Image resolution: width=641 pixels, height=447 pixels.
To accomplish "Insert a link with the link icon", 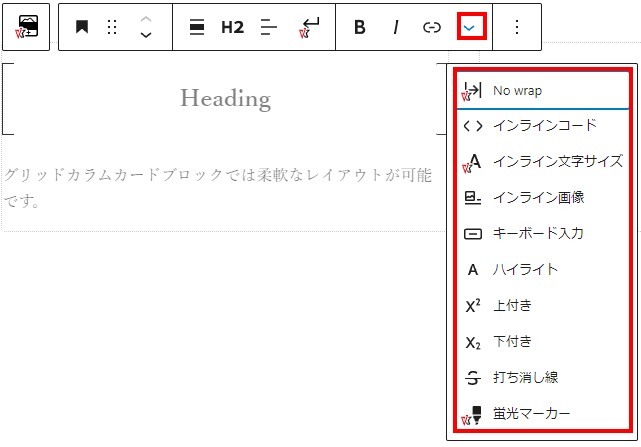I will tap(431, 27).
